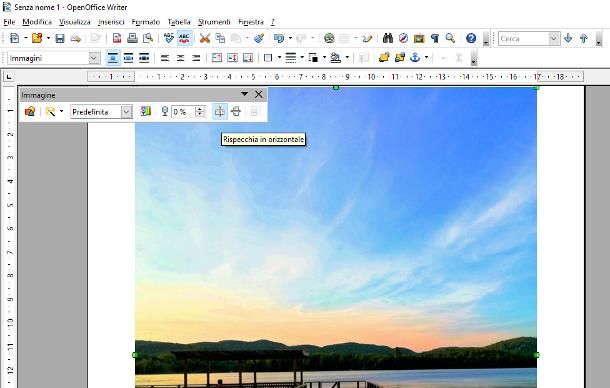The image size is (610, 388).
Task: Export directly as PDF
Action: 117,38
